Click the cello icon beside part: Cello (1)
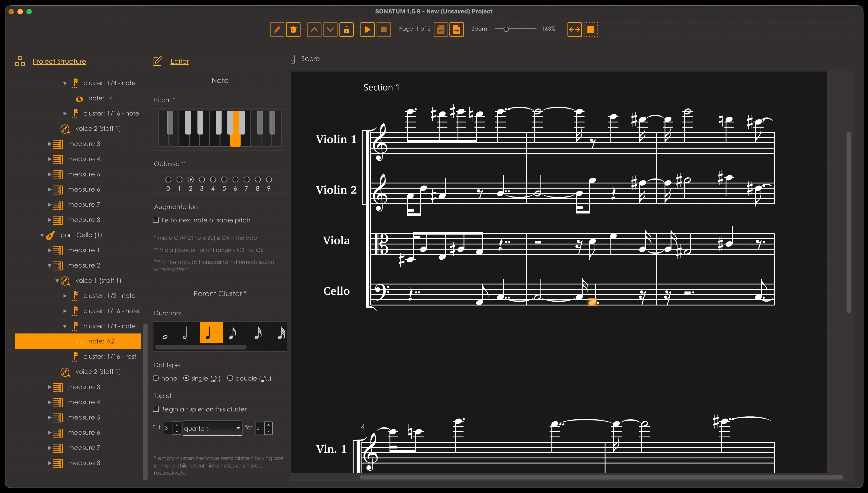 click(x=50, y=235)
